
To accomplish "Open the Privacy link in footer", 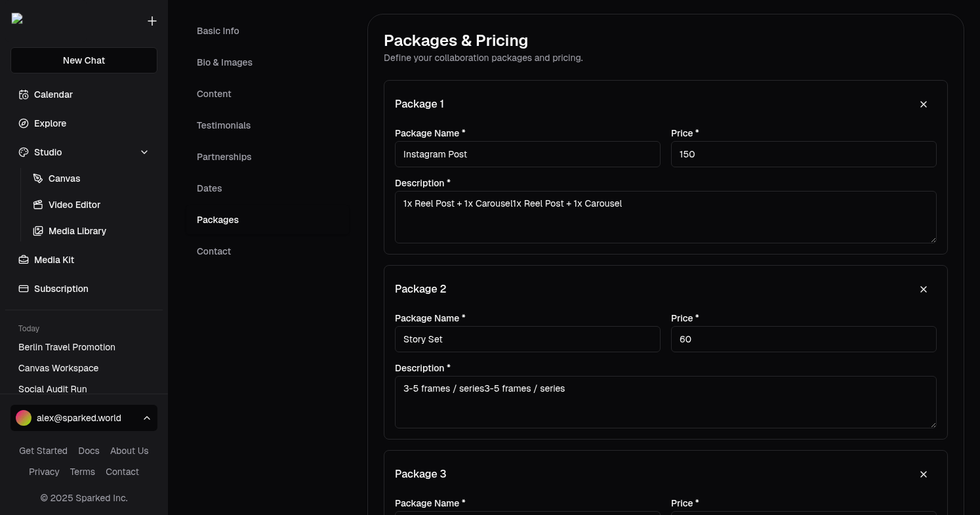I will coord(44,472).
